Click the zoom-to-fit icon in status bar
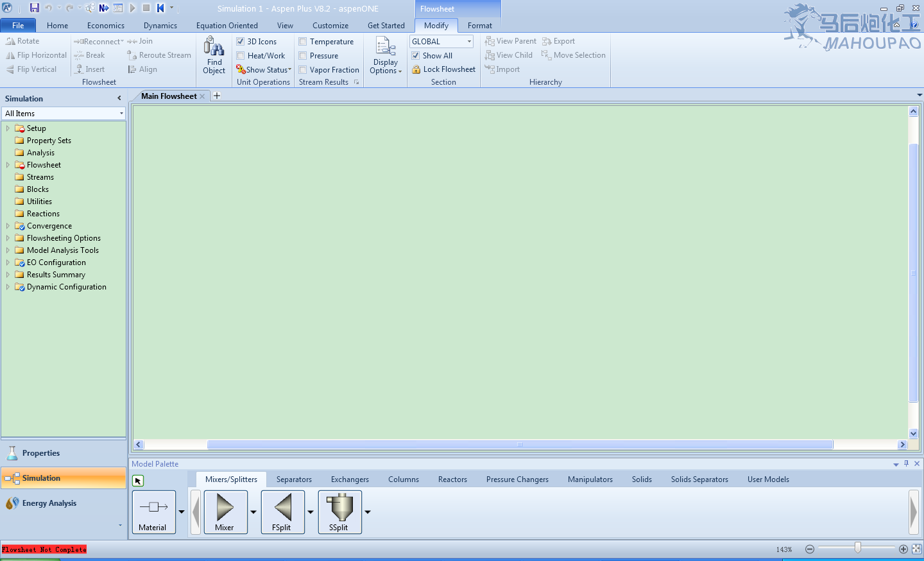 [x=916, y=549]
